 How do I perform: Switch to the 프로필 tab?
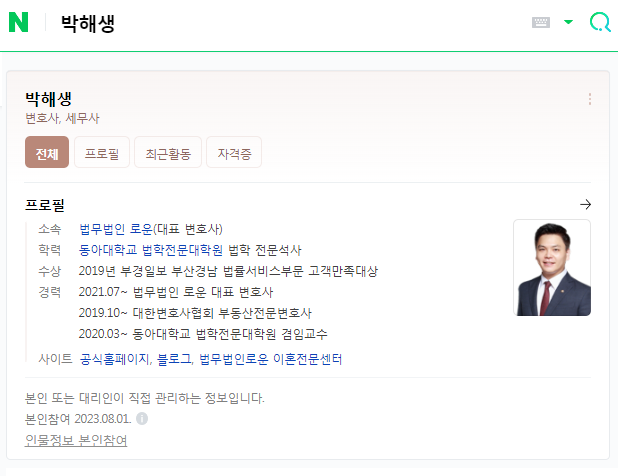click(x=102, y=152)
